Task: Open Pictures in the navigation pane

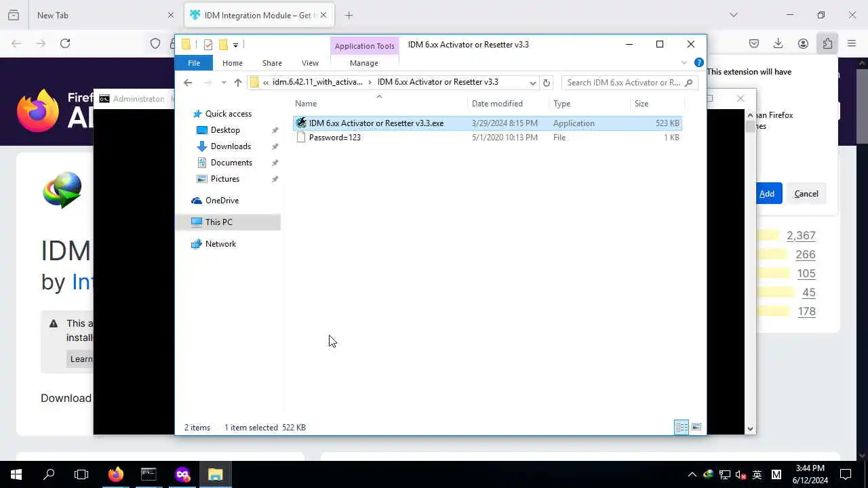Action: [x=225, y=179]
